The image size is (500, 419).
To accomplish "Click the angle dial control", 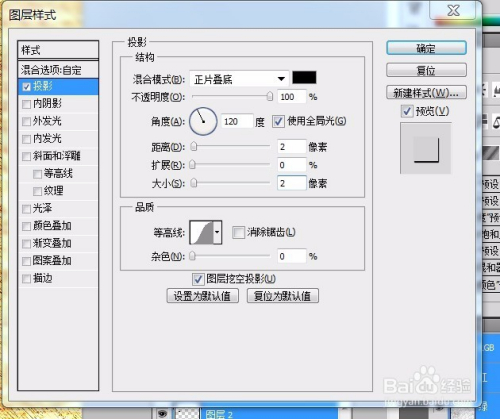I will point(203,121).
